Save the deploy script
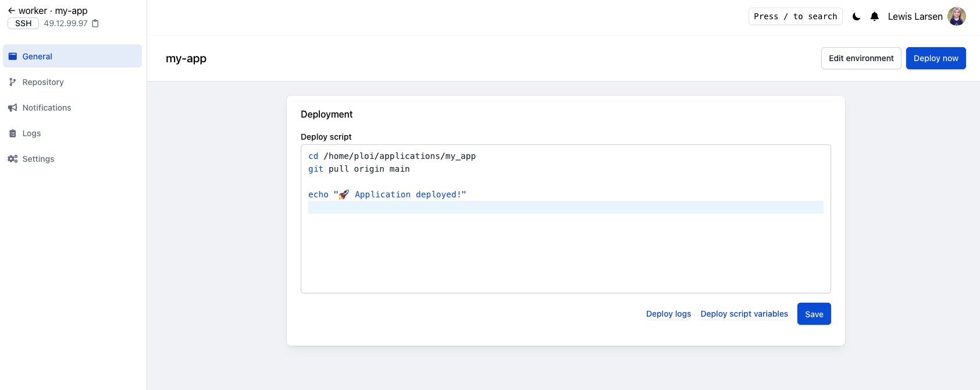This screenshot has width=980, height=390. pos(814,314)
